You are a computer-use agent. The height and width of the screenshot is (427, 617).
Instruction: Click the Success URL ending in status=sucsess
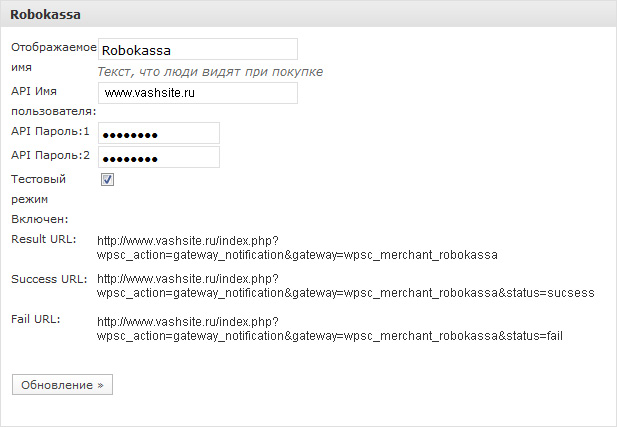pyautogui.click(x=345, y=286)
